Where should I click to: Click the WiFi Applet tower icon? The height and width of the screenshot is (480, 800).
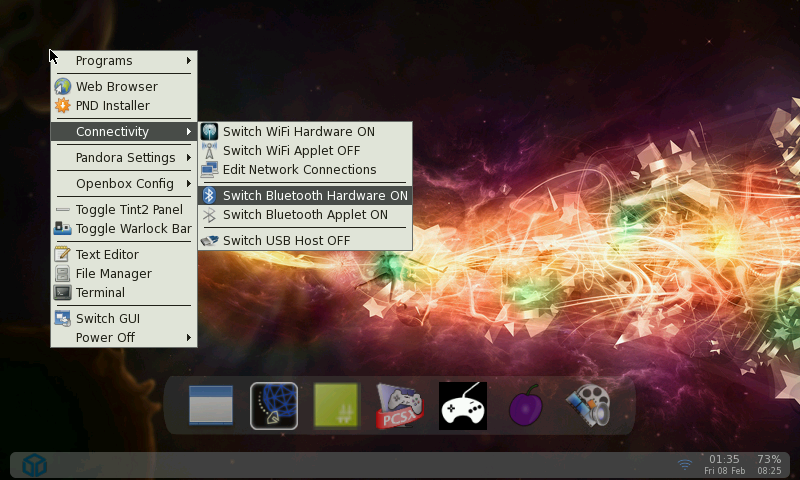coord(209,150)
